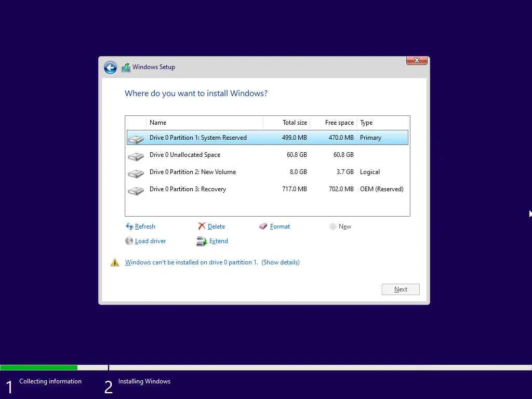Click the New partition link
Viewport: 532px width, 399px height.
pos(345,227)
